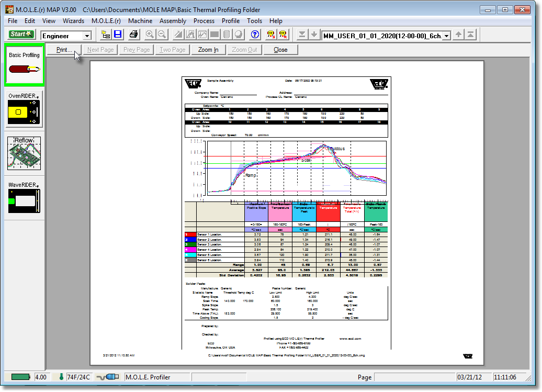Click the zoom out magnifier toolbar icon
542x392 pixels.
162,34
